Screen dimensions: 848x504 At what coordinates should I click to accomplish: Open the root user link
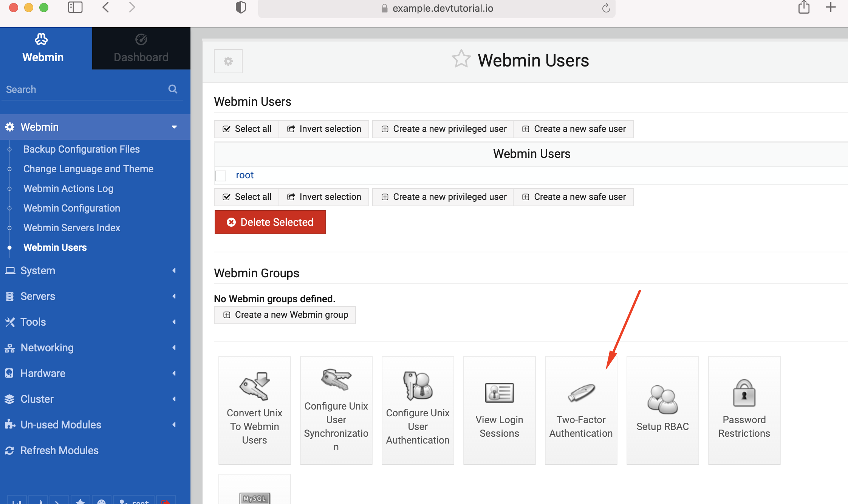tap(244, 175)
